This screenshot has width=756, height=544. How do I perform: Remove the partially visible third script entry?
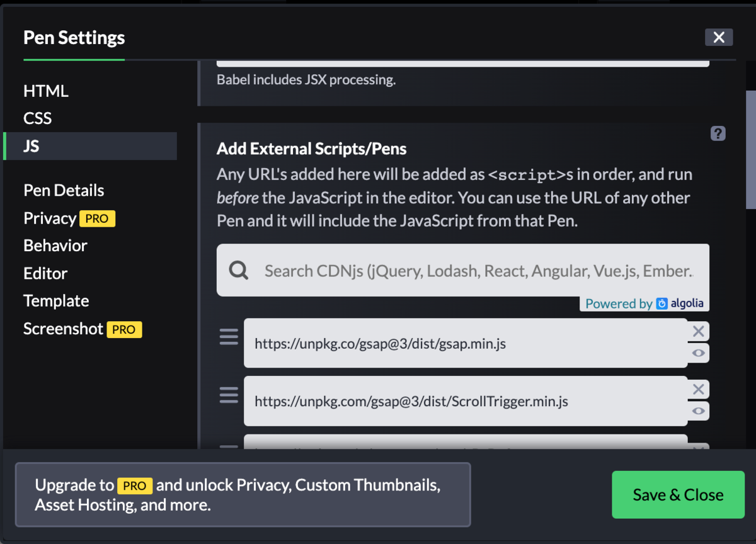(698, 447)
